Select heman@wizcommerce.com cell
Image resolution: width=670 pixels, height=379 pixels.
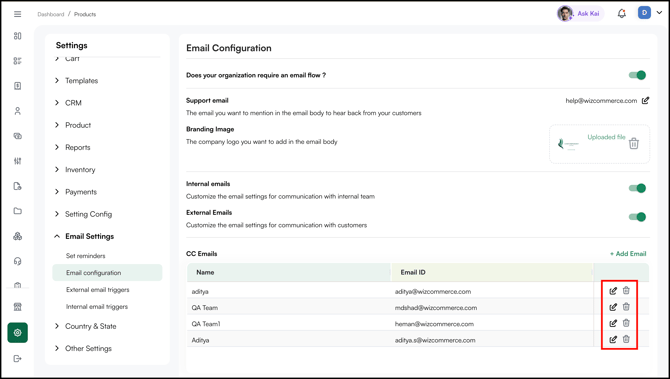click(434, 324)
